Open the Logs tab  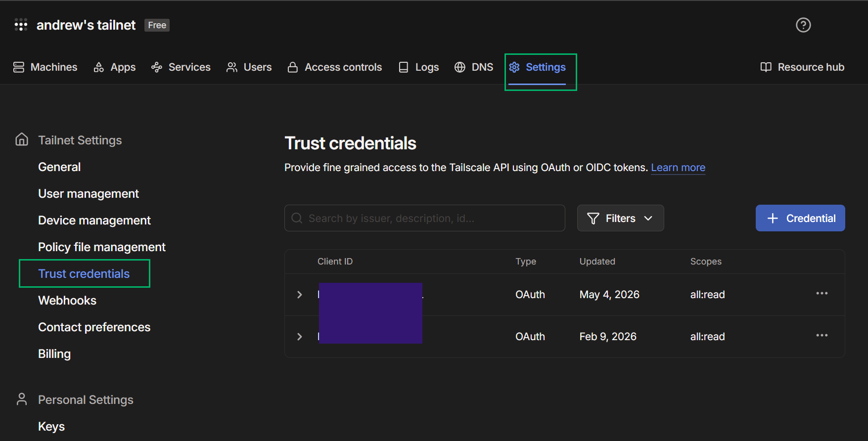pyautogui.click(x=418, y=67)
